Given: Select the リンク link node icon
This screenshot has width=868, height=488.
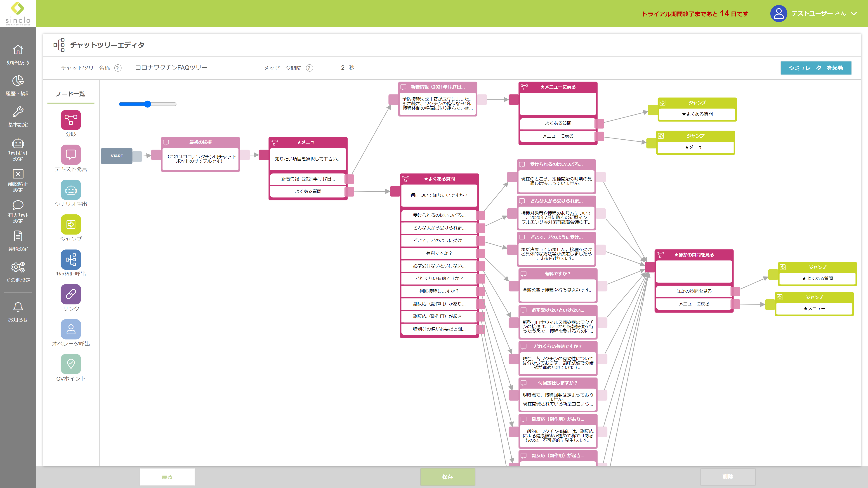Looking at the screenshot, I should [x=71, y=294].
